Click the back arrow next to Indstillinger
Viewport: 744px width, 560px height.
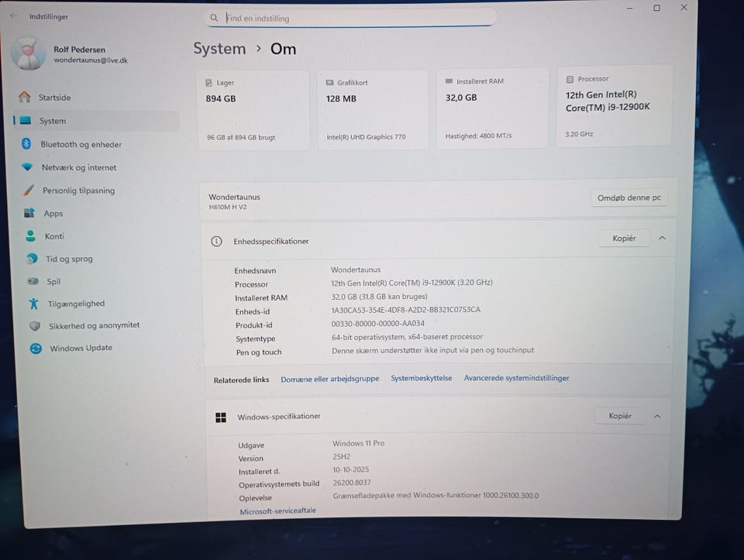pyautogui.click(x=14, y=15)
